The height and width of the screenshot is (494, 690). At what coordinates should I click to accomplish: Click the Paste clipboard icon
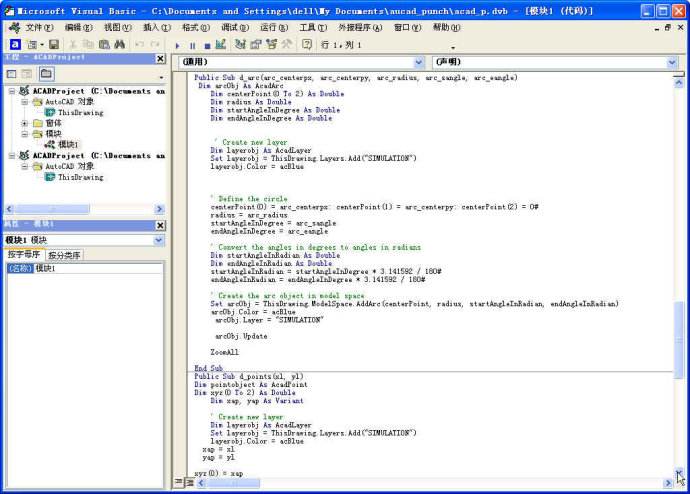click(x=104, y=44)
